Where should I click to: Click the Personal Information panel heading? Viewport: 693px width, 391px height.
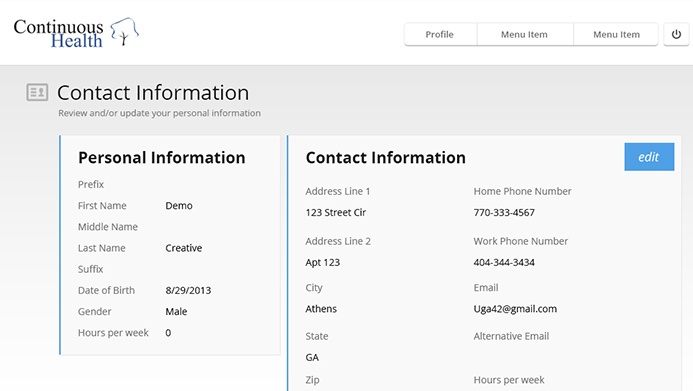coord(162,158)
